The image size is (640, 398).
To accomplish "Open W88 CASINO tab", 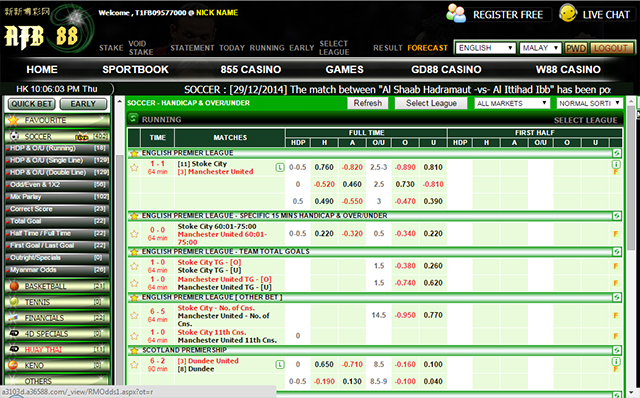I will 568,69.
